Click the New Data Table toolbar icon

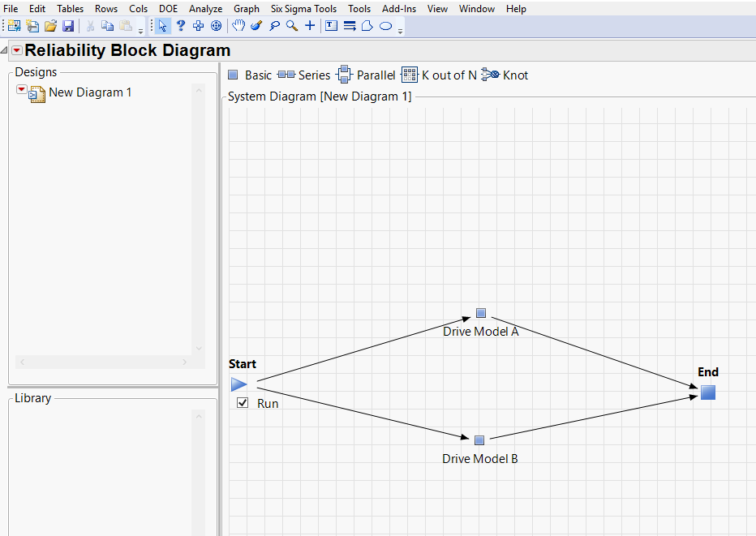(15, 26)
